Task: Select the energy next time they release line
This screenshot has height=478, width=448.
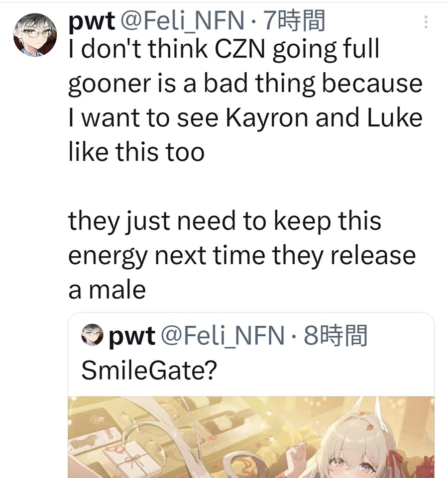Action: click(x=242, y=256)
